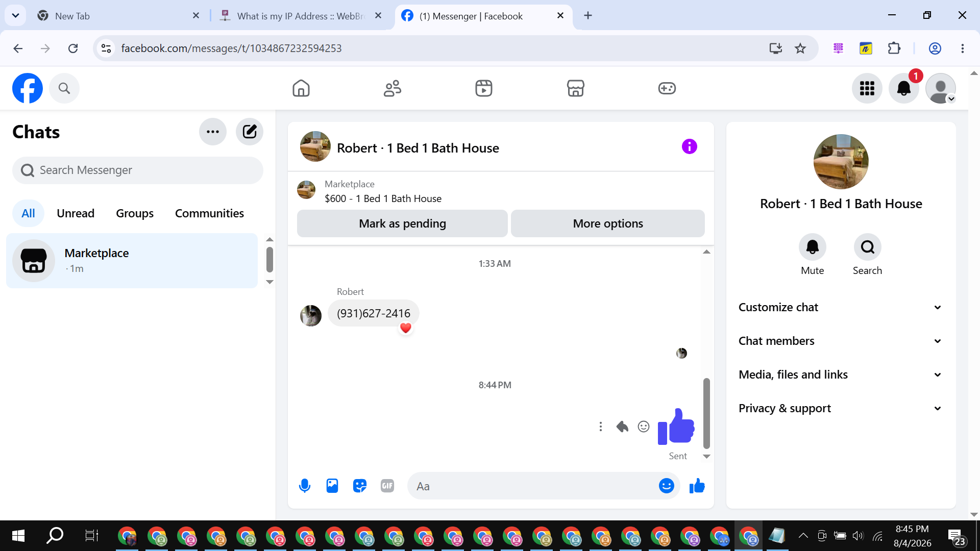Open the notifications bell with one alert
Image resolution: width=980 pixels, height=551 pixels.
pyautogui.click(x=904, y=88)
